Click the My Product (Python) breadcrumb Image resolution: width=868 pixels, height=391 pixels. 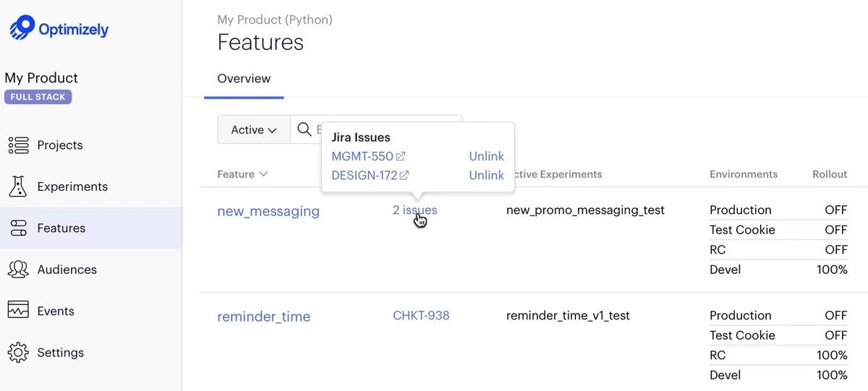point(275,20)
